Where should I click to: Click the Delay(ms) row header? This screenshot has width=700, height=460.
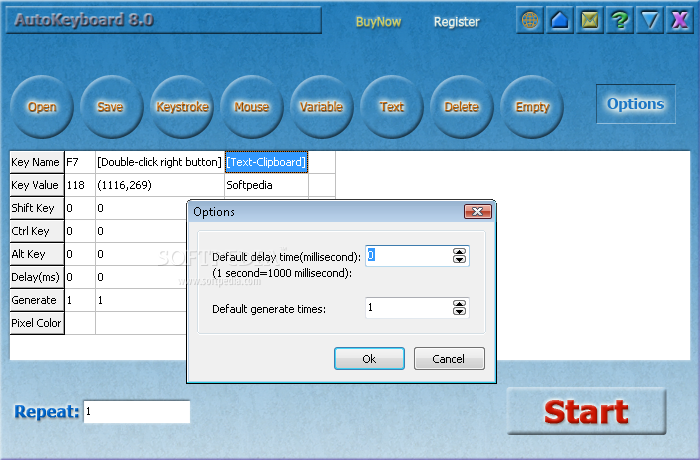[x=37, y=277]
